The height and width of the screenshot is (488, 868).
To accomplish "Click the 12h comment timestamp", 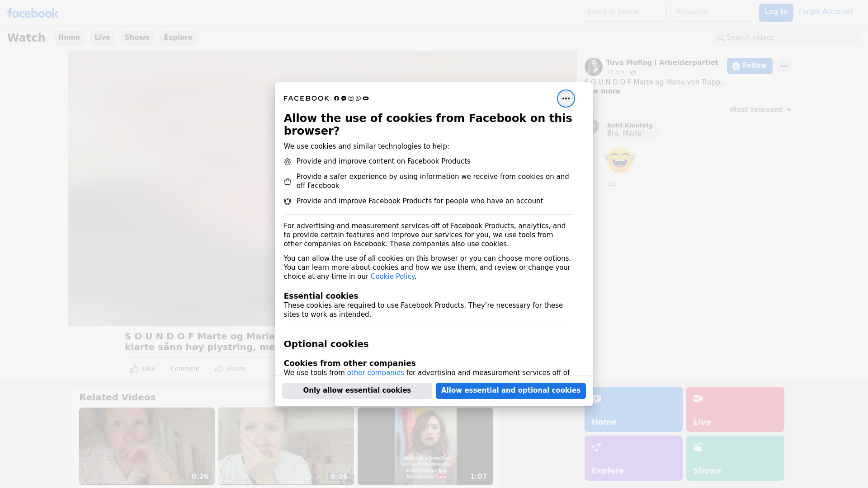I will click(612, 184).
